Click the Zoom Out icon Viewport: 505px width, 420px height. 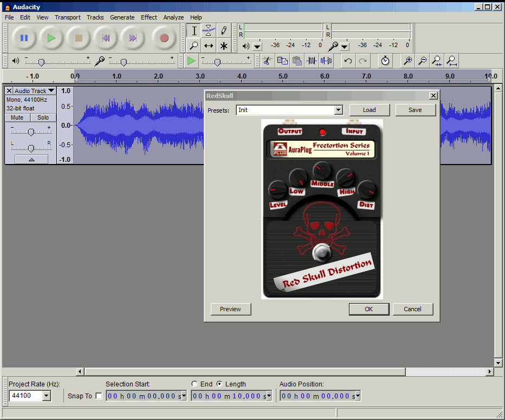422,61
